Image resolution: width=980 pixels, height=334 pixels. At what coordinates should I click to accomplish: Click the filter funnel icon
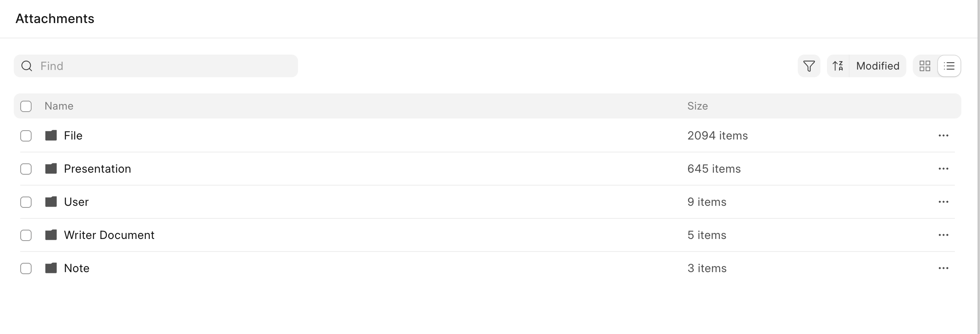(809, 66)
